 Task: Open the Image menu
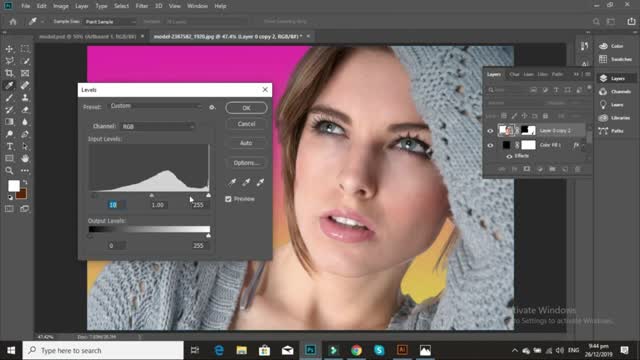61,6
